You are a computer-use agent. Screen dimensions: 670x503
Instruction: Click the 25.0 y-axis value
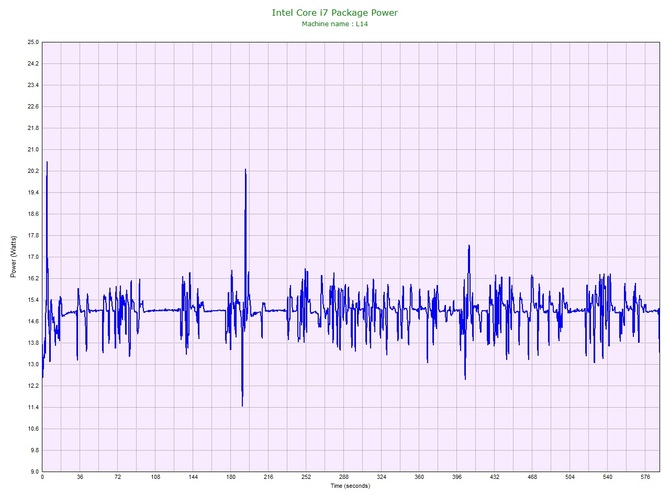point(33,42)
